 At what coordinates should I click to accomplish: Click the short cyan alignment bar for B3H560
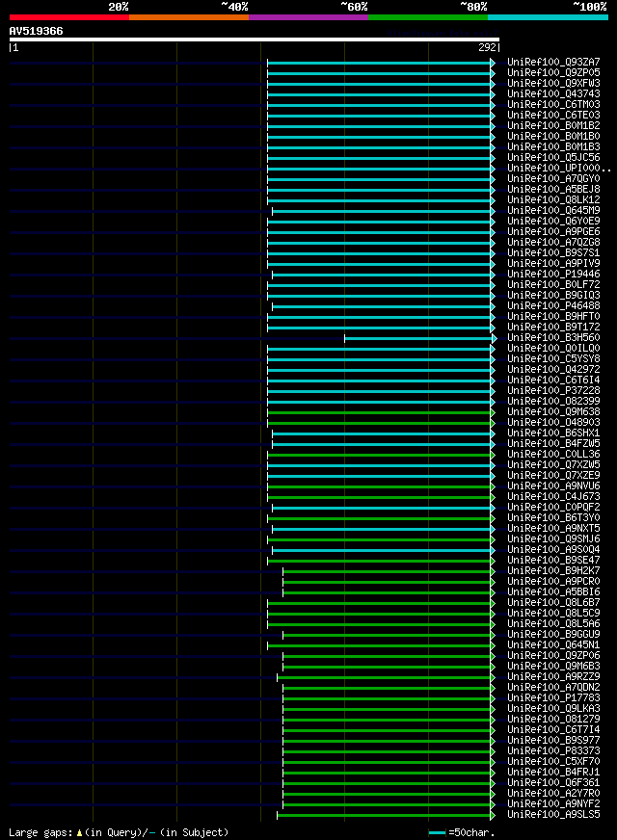420,338
